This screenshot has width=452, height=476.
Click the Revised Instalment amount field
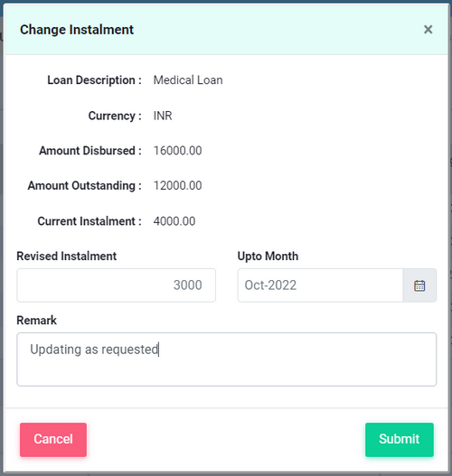(117, 285)
